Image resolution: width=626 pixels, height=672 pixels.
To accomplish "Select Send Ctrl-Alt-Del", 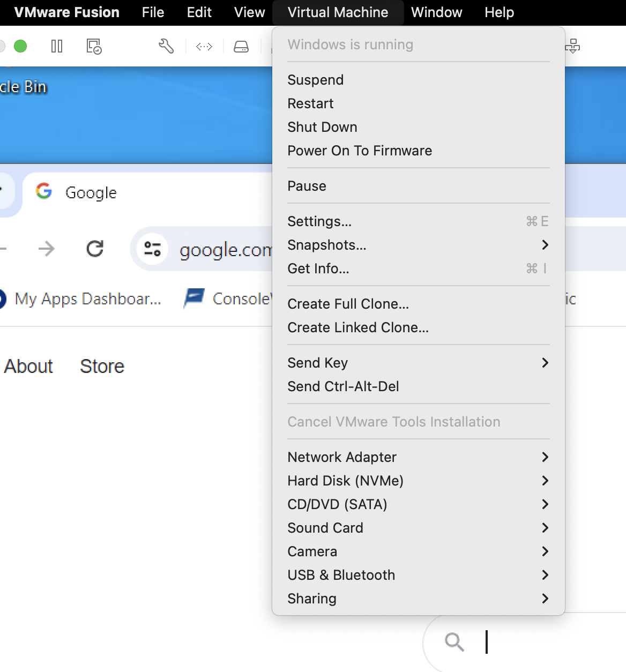I will (x=419, y=386).
